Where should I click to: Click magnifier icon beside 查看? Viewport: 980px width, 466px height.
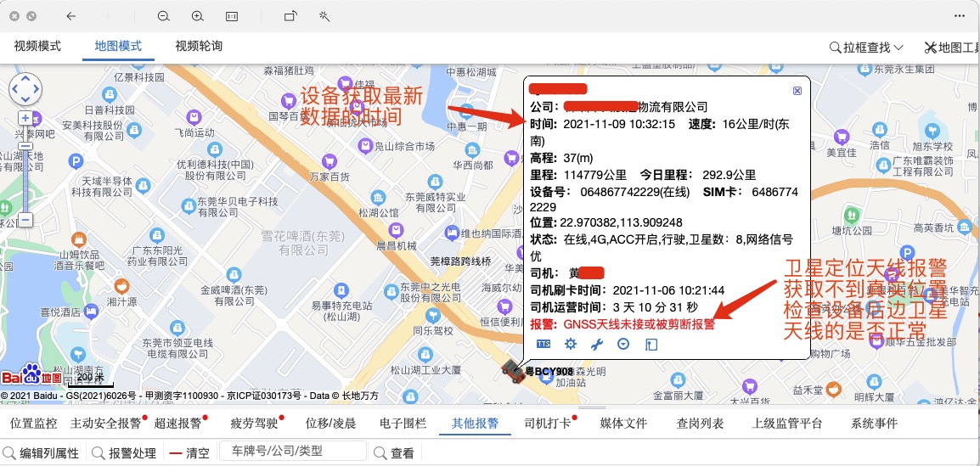click(x=380, y=453)
